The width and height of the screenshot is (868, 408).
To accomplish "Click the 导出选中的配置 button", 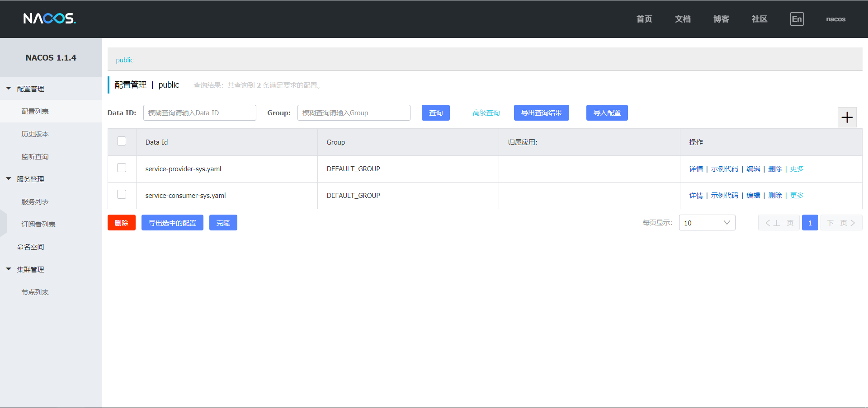I will pos(172,223).
